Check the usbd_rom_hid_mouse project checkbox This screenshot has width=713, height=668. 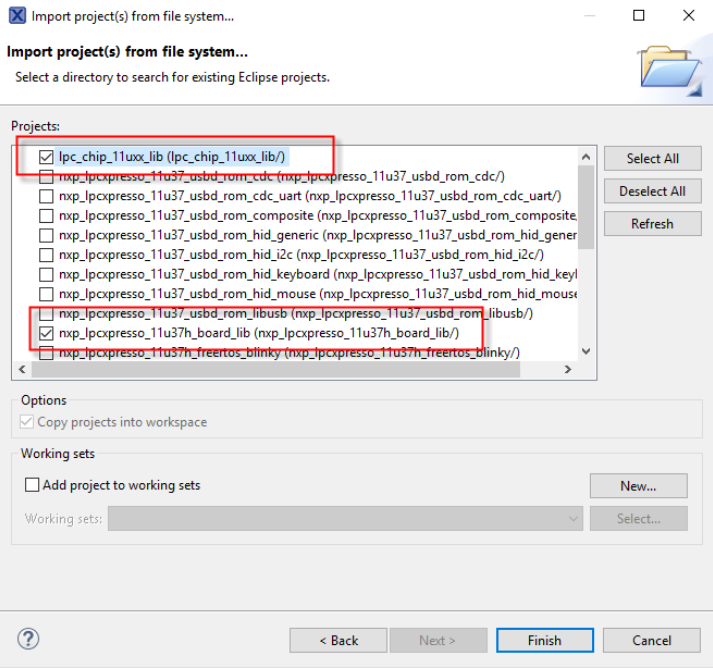(x=46, y=294)
